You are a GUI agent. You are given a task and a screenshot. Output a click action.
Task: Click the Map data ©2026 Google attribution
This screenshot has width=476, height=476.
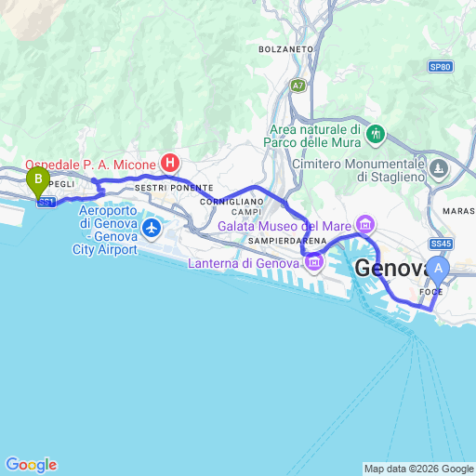[x=419, y=469]
